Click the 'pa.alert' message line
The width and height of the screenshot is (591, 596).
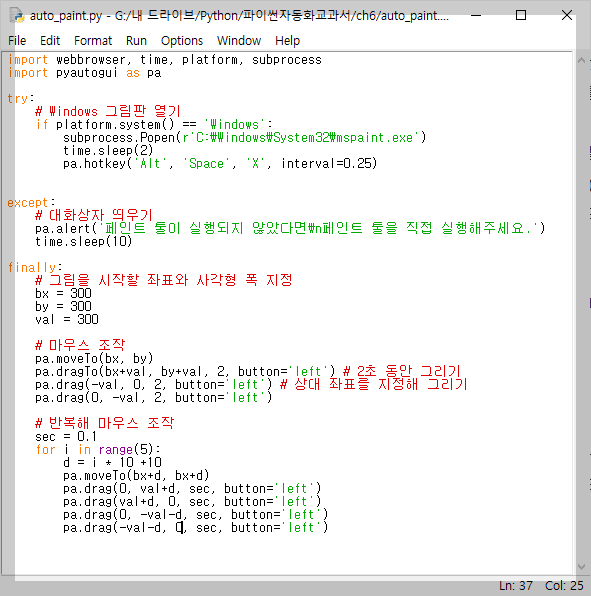[290, 228]
